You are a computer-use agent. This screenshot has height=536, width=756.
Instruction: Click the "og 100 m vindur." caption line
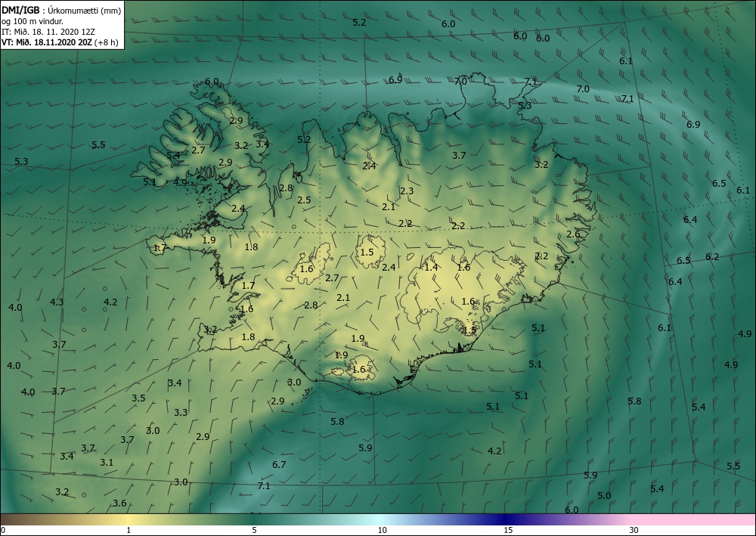coord(33,21)
